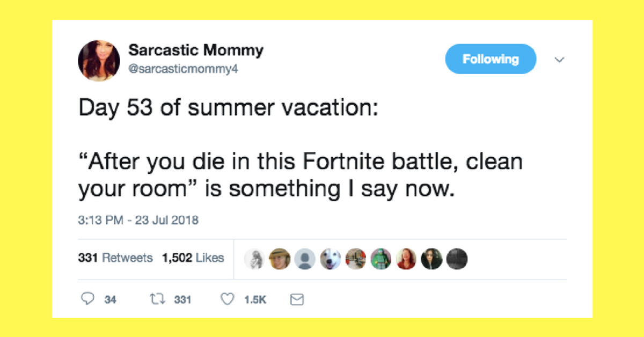
Task: Click the @sarcasticmommy4 handle
Action: [x=182, y=69]
